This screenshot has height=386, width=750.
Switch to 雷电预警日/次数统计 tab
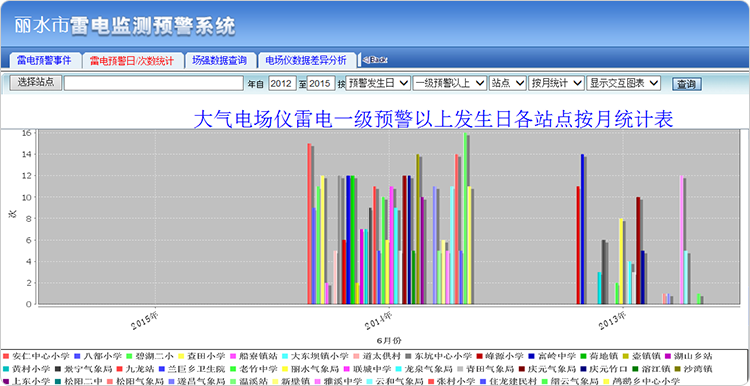point(130,61)
